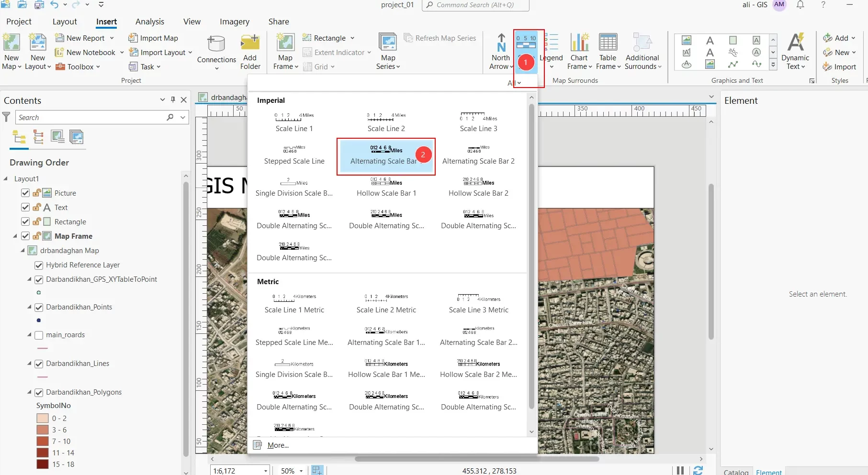This screenshot has width=868, height=475.
Task: Switch to the Catalog pane tab
Action: (736, 472)
